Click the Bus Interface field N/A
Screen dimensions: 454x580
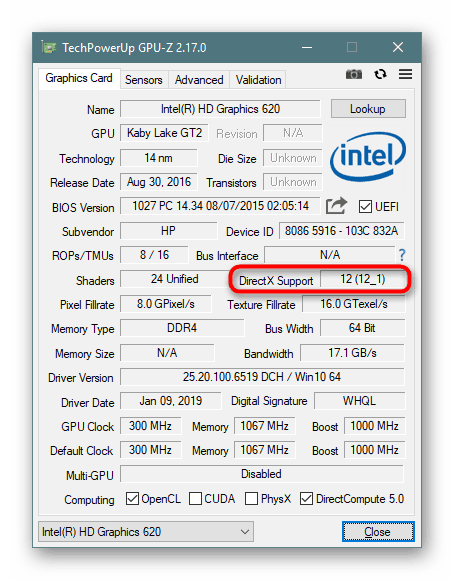330,255
